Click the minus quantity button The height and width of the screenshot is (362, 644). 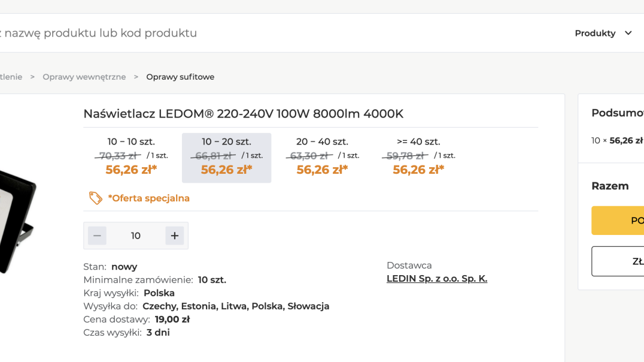97,236
